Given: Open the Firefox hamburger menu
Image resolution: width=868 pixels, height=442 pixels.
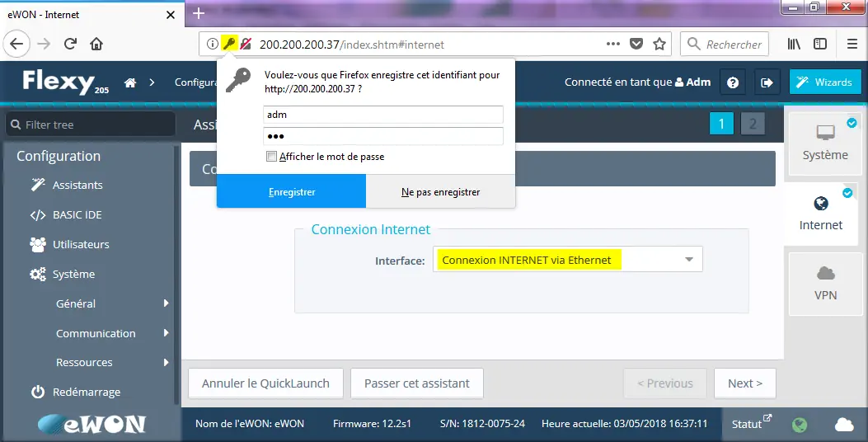Looking at the screenshot, I should tap(852, 44).
